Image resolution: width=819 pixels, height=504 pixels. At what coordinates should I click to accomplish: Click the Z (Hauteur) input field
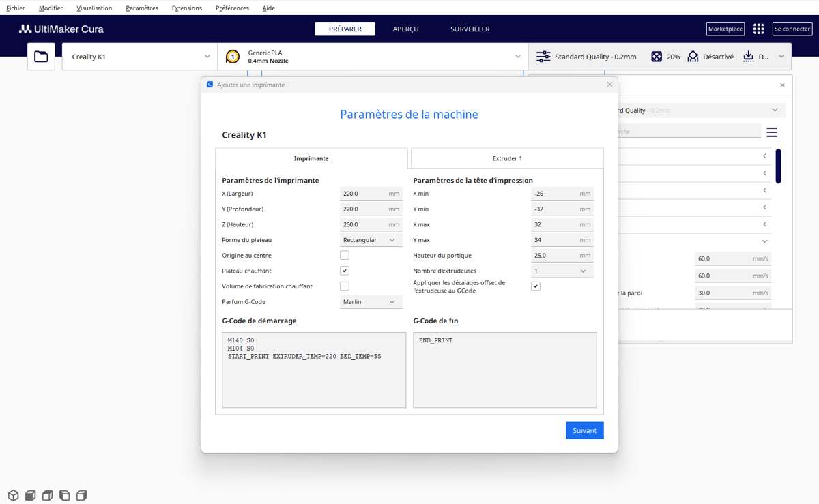tap(371, 224)
